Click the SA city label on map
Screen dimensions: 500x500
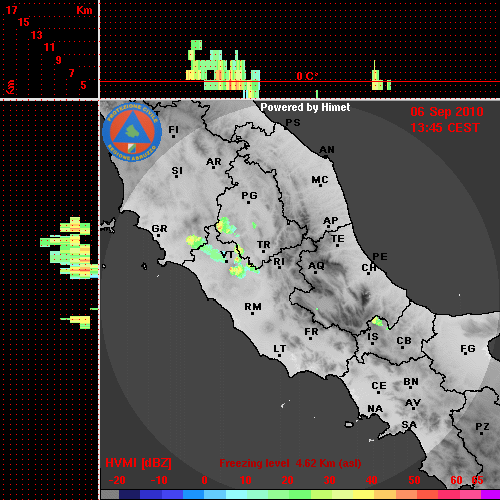tap(409, 425)
